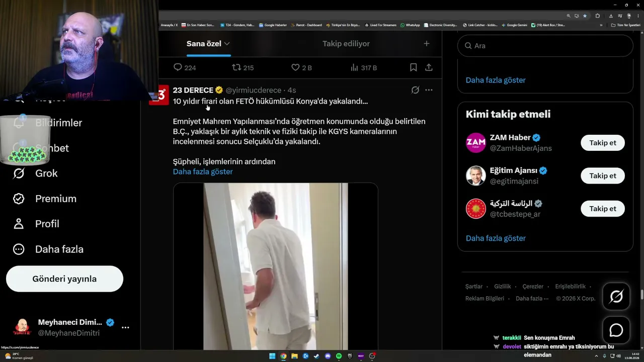Open Eğitim Ajansı profile picture
Screen dimensions: 644x362
(x=475, y=175)
